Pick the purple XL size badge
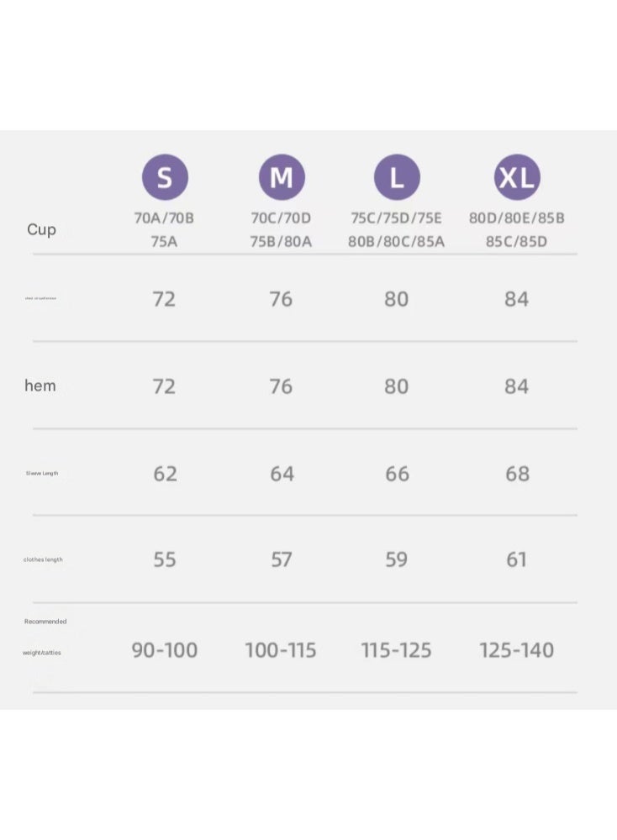The height and width of the screenshot is (840, 617). (x=517, y=177)
